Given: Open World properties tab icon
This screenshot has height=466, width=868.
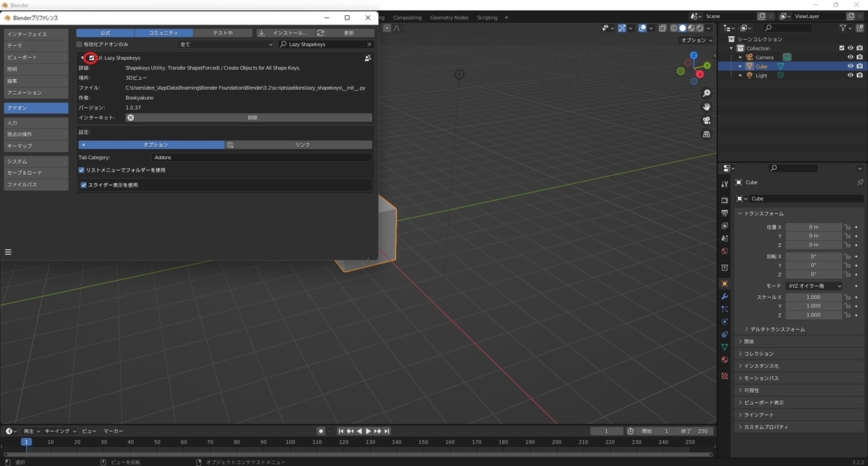Looking at the screenshot, I should pyautogui.click(x=724, y=251).
